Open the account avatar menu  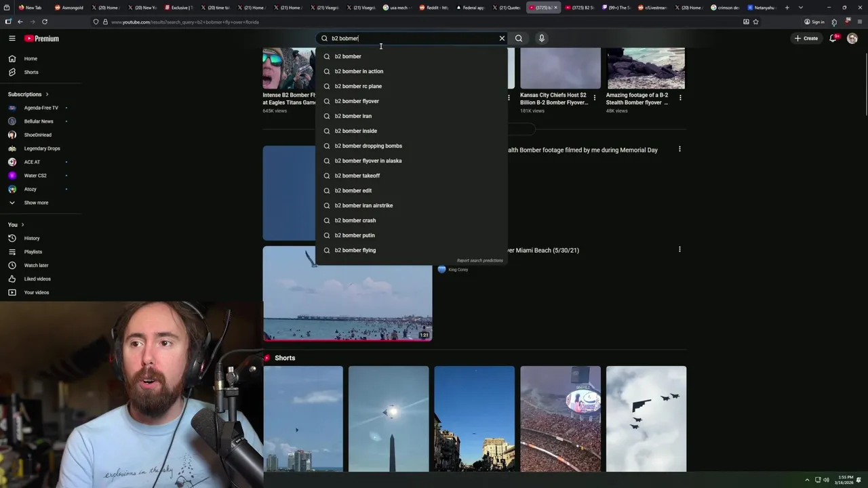pos(852,39)
